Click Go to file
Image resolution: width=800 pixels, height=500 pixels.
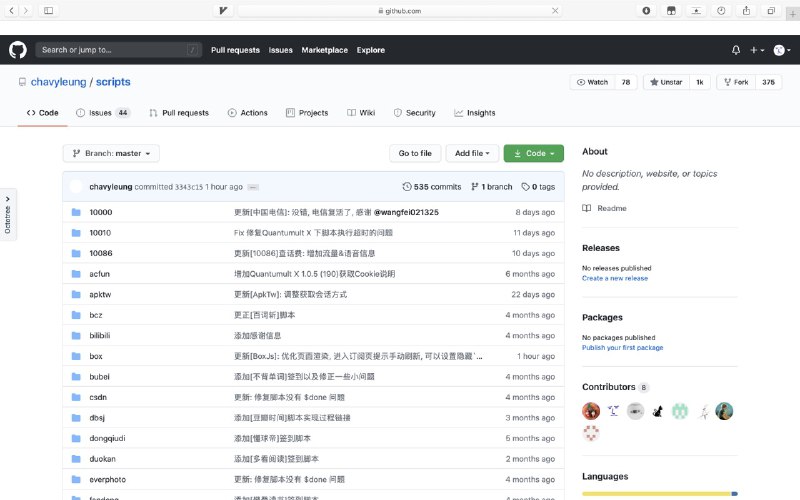coord(415,153)
